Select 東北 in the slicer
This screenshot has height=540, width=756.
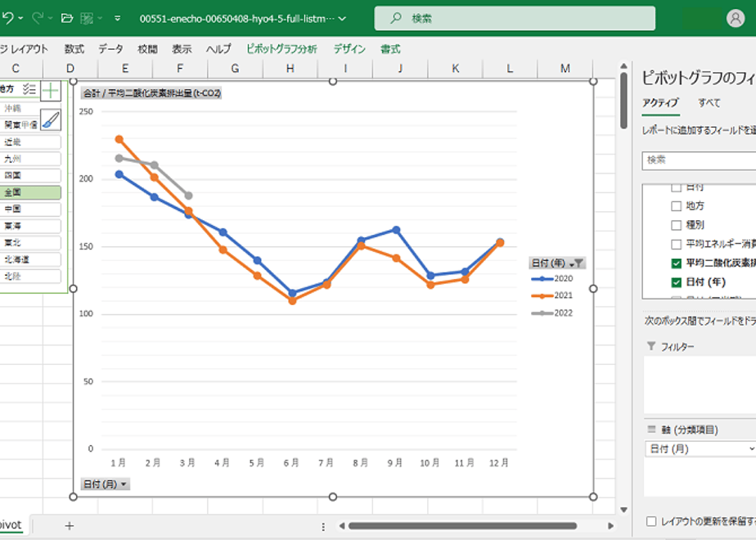(x=30, y=242)
